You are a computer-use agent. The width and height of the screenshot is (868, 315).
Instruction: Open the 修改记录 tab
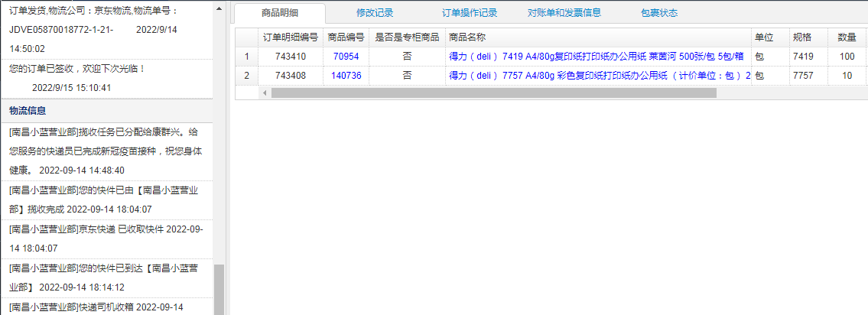point(375,13)
